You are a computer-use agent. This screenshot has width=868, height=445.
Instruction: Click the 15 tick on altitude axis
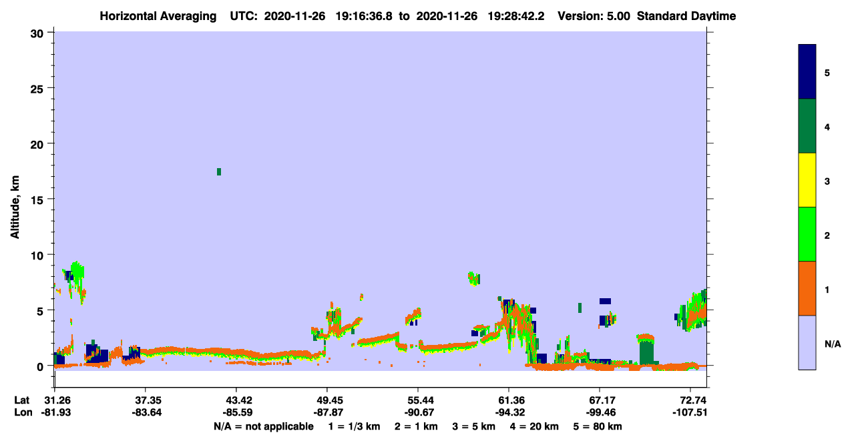[x=39, y=199]
